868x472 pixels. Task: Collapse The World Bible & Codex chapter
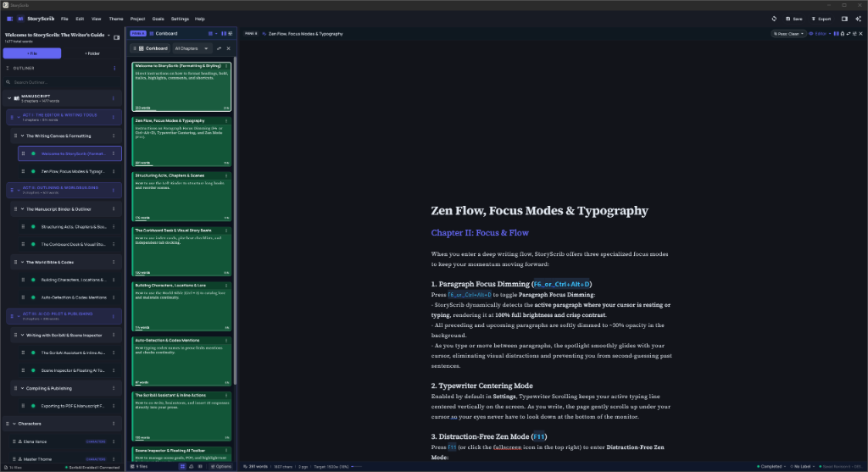[22, 263]
